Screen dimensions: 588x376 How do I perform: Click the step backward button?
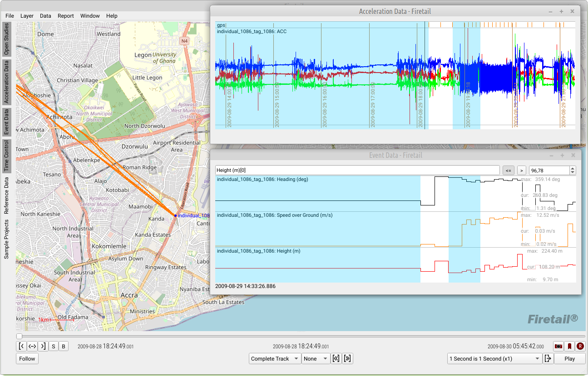coord(336,358)
